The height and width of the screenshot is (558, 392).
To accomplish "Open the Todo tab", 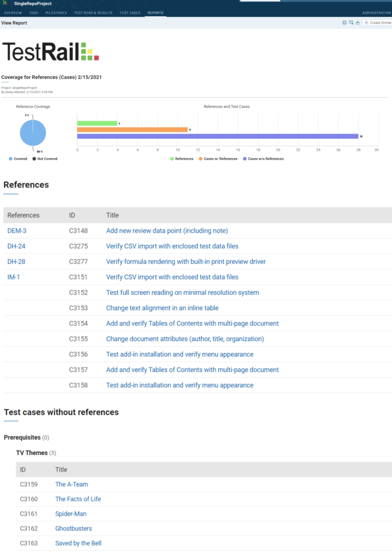I will (x=33, y=13).
